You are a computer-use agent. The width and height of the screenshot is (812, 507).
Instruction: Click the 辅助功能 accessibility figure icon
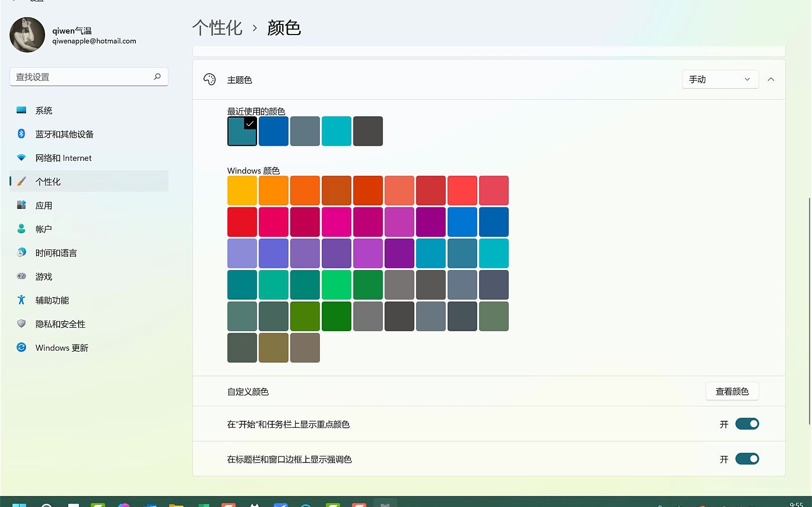(x=21, y=300)
